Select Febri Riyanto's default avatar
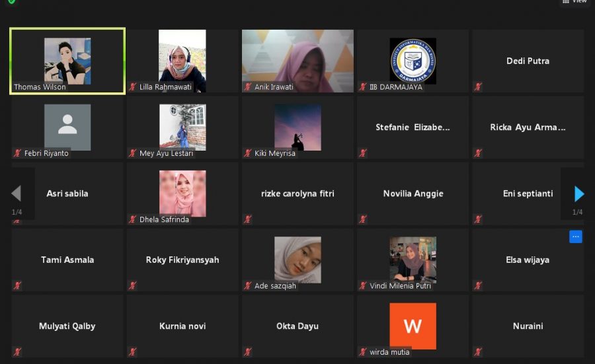This screenshot has width=595, height=364. tap(67, 127)
